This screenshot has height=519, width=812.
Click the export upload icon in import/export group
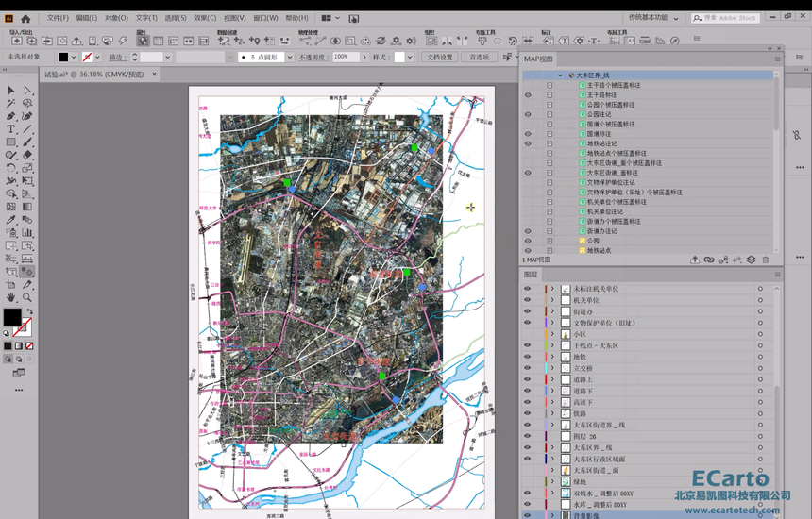pyautogui.click(x=76, y=41)
